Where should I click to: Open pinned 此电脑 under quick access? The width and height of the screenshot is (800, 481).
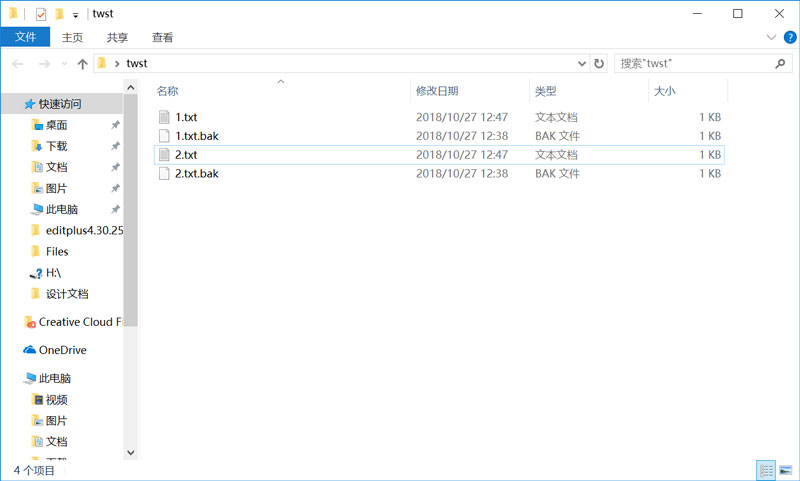click(x=61, y=209)
